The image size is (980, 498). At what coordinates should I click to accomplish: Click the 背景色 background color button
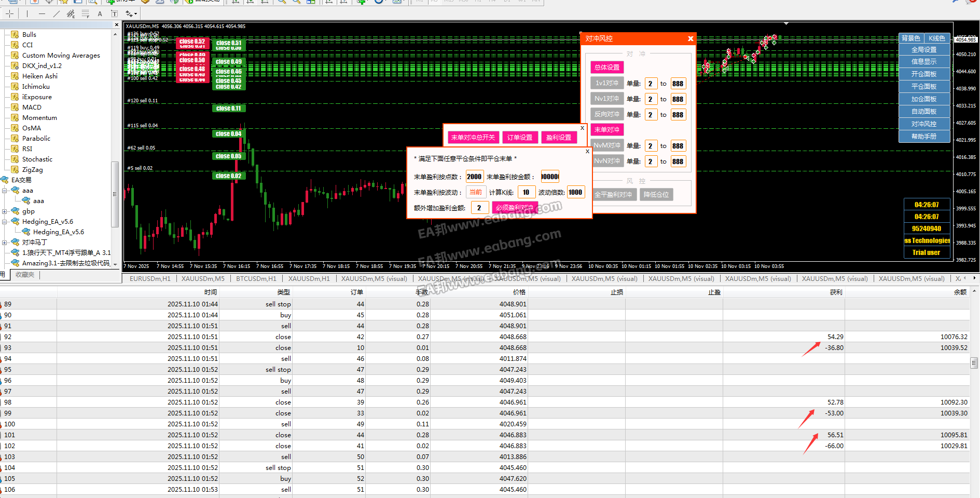tap(910, 38)
